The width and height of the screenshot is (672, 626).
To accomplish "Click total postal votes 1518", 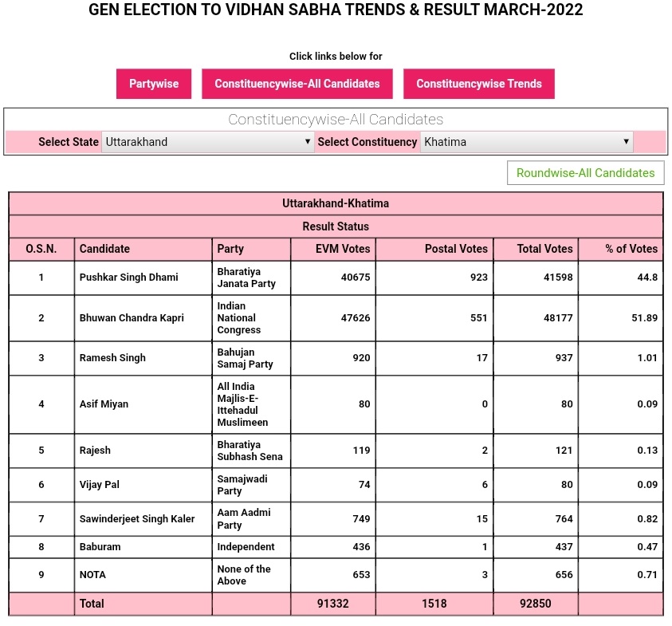I will 434,604.
